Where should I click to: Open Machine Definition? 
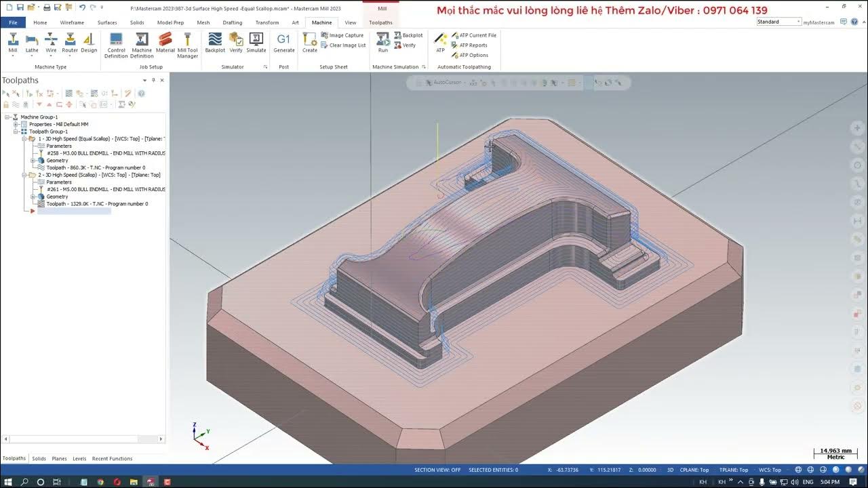(142, 45)
